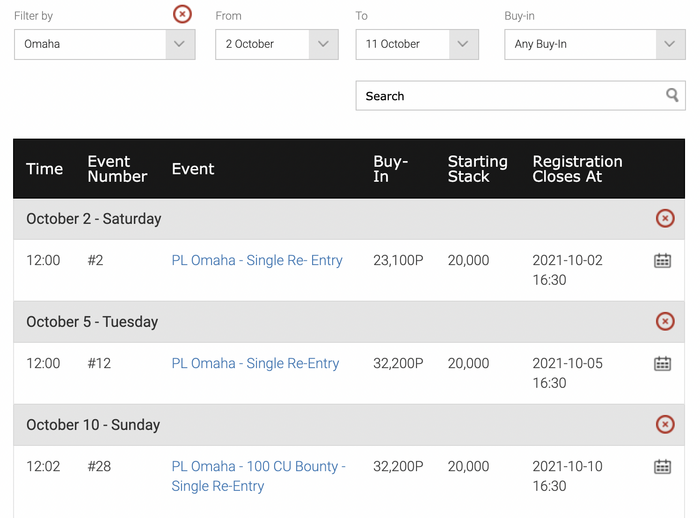Click the Buy-In column header

[391, 169]
